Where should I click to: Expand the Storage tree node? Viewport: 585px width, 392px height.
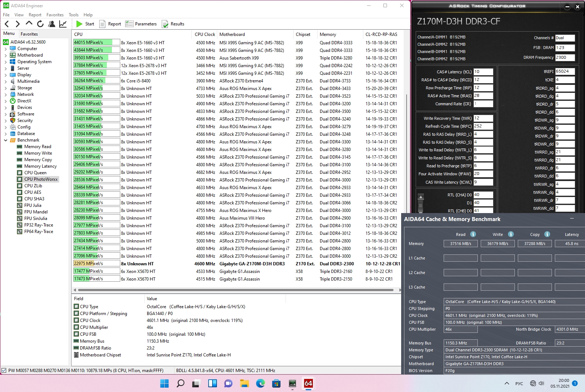pos(5,88)
